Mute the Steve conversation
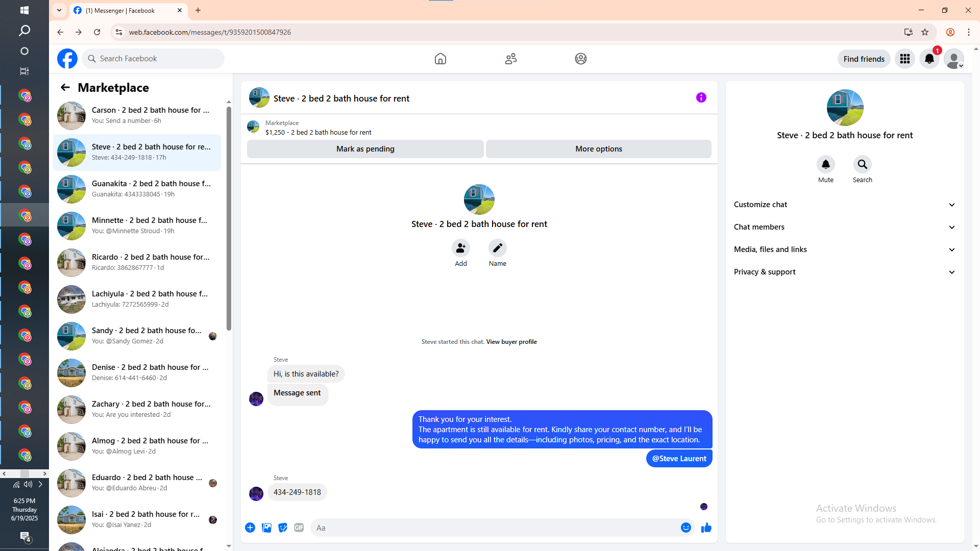Image resolution: width=980 pixels, height=551 pixels. click(x=826, y=164)
